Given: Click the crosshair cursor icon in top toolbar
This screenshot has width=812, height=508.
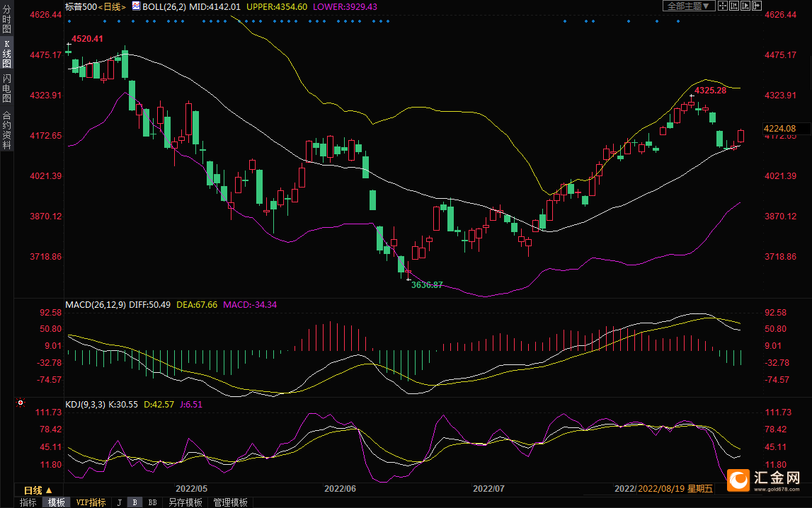Looking at the screenshot, I should (723, 6).
